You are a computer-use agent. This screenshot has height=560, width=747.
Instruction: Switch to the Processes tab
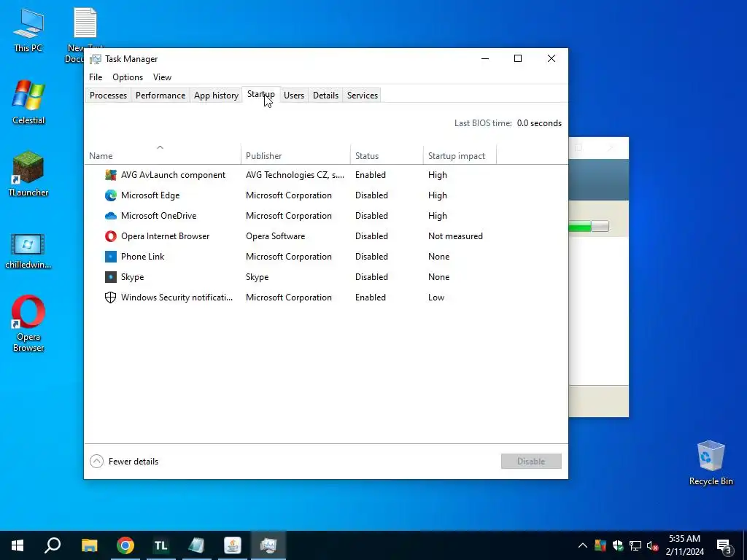point(108,96)
